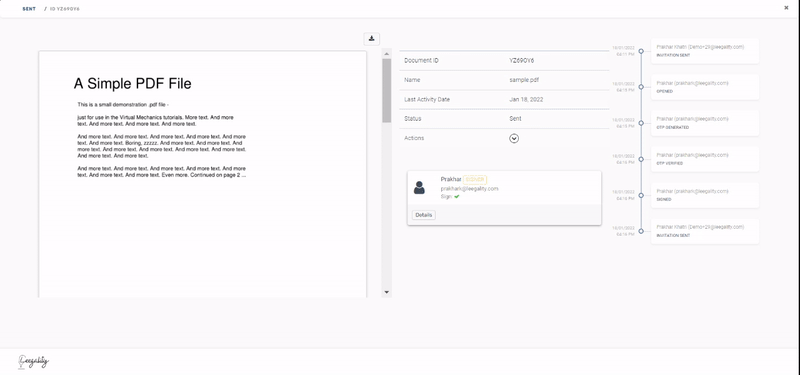Click the Name label in details table
This screenshot has width=800, height=375.
click(412, 80)
